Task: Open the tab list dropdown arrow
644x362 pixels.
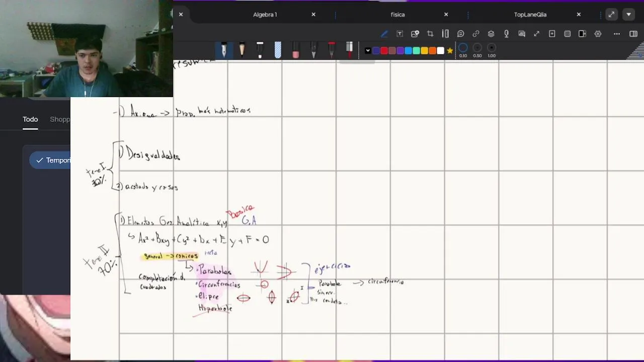Action: coord(628,15)
